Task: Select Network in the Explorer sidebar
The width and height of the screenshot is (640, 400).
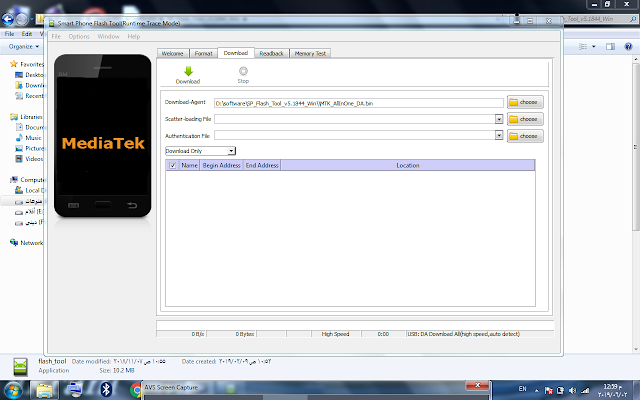Action: pyautogui.click(x=27, y=243)
